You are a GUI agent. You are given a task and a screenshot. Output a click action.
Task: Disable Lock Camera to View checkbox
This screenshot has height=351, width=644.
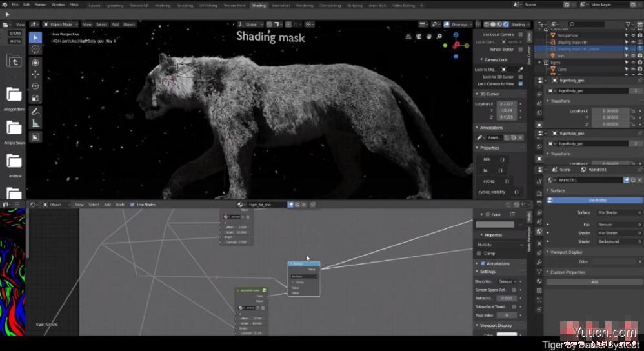(521, 84)
